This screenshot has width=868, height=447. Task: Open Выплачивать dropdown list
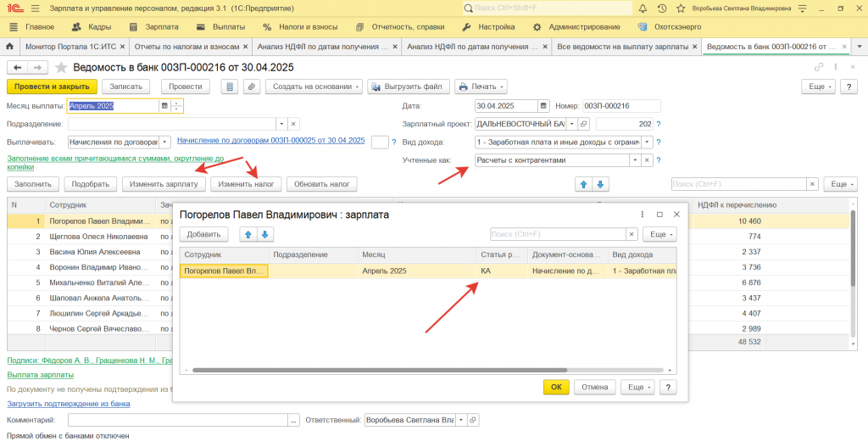165,142
